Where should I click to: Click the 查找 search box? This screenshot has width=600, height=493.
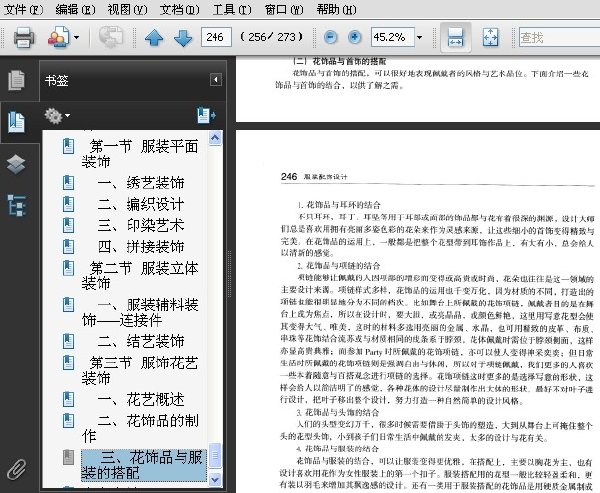point(559,37)
